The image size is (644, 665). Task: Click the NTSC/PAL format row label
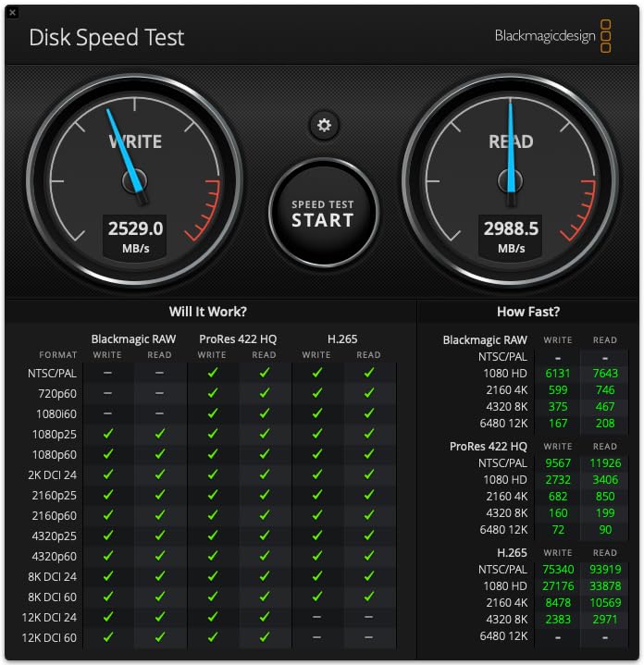click(x=52, y=374)
